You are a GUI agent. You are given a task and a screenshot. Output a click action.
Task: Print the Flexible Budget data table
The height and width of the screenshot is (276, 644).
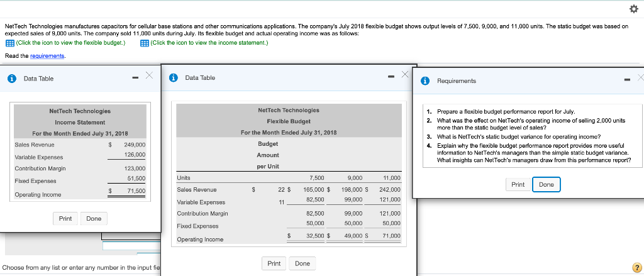coord(274,263)
